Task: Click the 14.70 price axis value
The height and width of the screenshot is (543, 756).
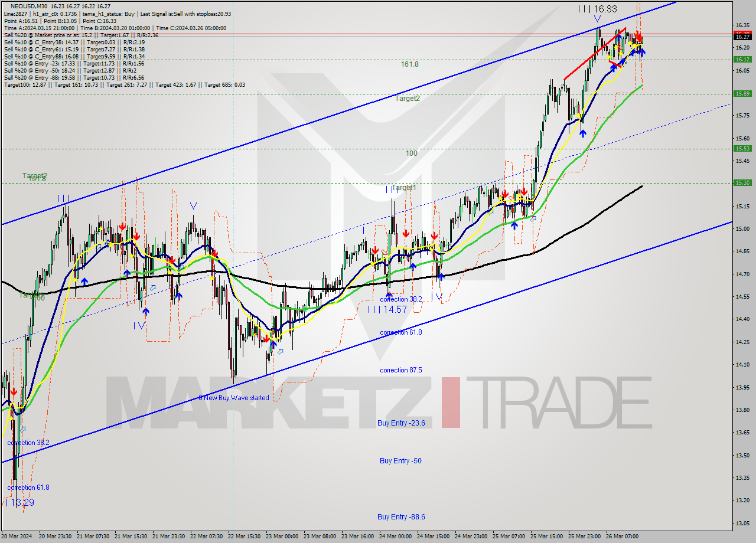Action: (742, 274)
